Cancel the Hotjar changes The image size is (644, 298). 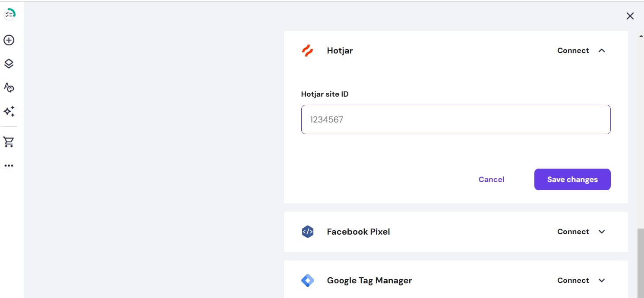click(491, 179)
